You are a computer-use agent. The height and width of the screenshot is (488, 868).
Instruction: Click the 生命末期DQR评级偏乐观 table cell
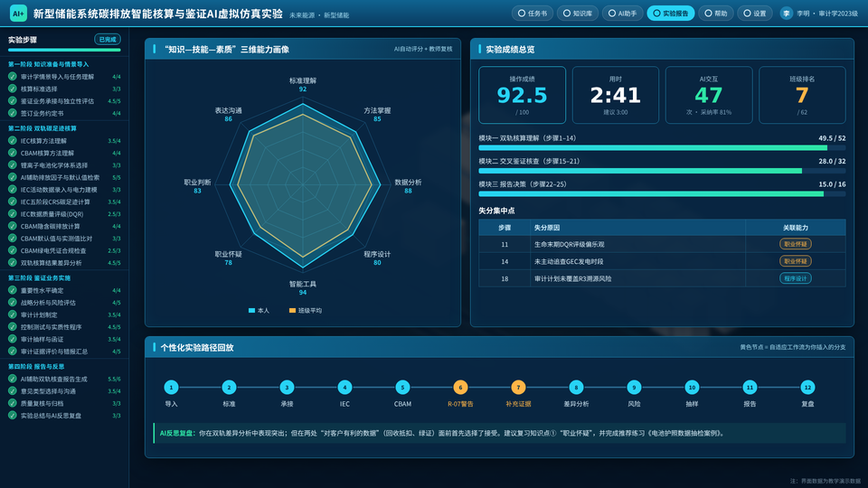point(637,244)
